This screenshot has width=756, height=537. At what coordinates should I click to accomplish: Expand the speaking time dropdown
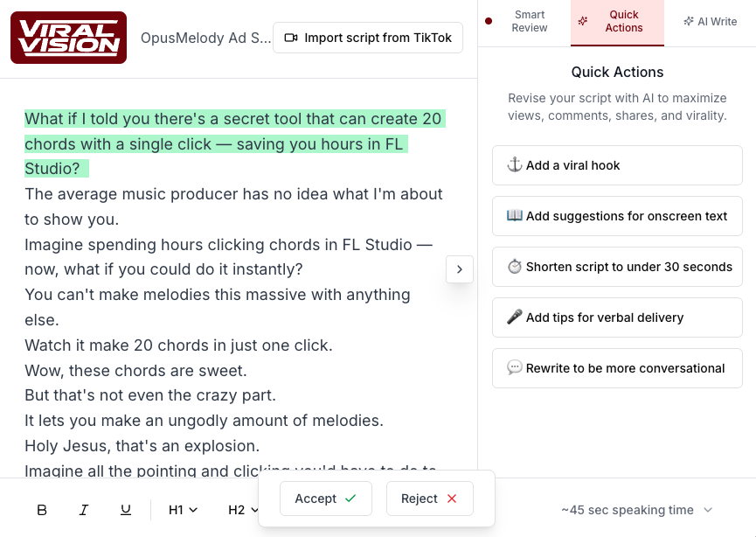click(708, 510)
